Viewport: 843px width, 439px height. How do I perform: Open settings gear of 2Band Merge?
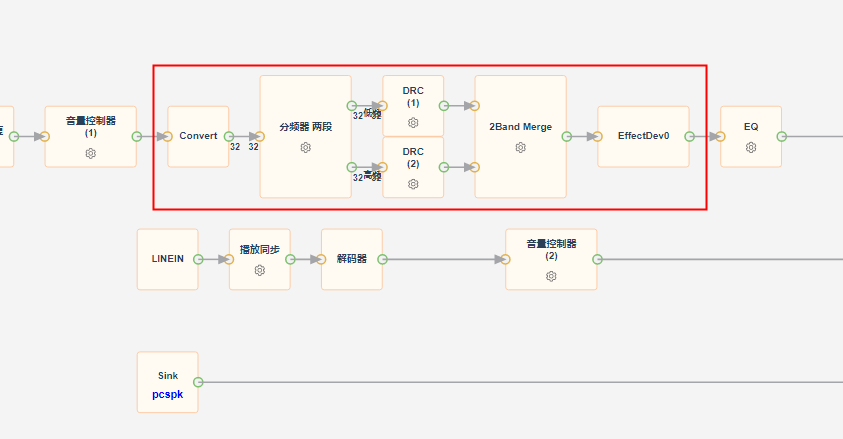coord(520,147)
